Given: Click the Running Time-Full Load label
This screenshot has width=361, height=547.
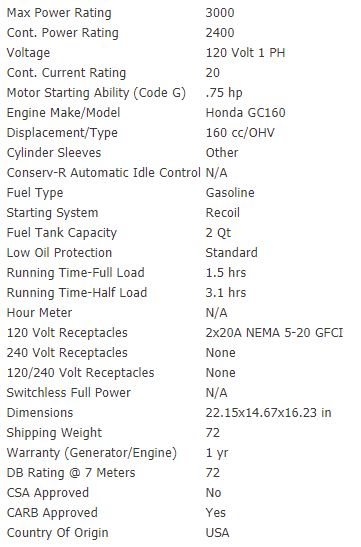Looking at the screenshot, I should (x=75, y=273).
